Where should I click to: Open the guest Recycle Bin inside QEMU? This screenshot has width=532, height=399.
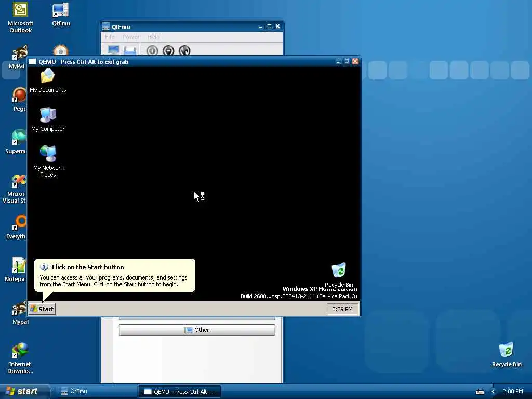[339, 275]
